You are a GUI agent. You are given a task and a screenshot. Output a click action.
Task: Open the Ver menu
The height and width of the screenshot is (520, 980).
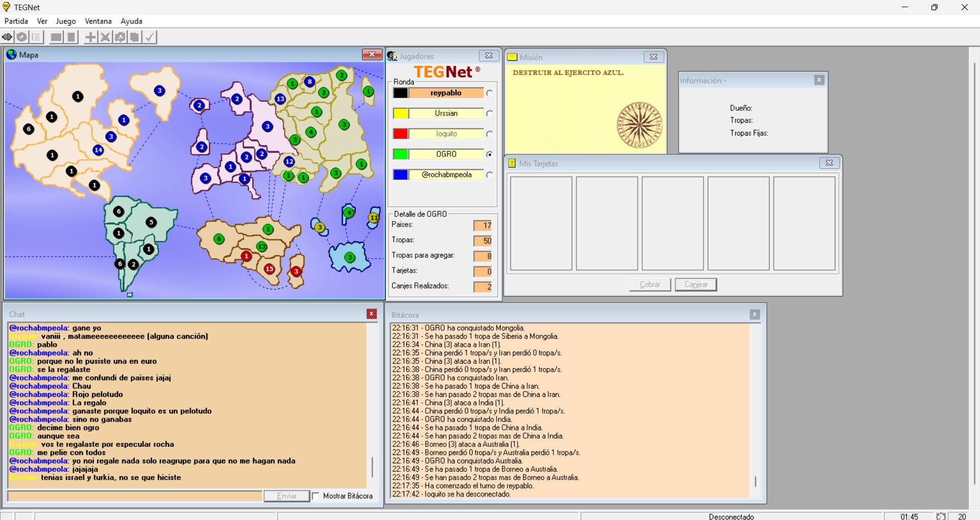[x=42, y=21]
